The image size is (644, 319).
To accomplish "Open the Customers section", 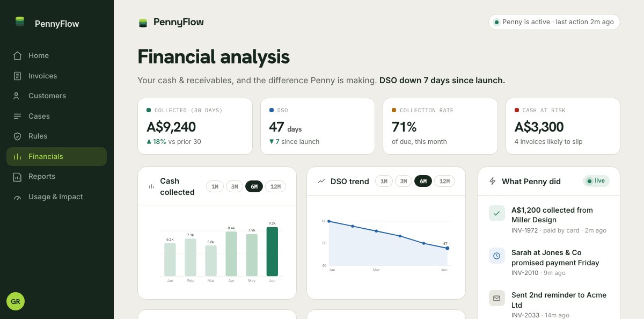I will pyautogui.click(x=56, y=96).
